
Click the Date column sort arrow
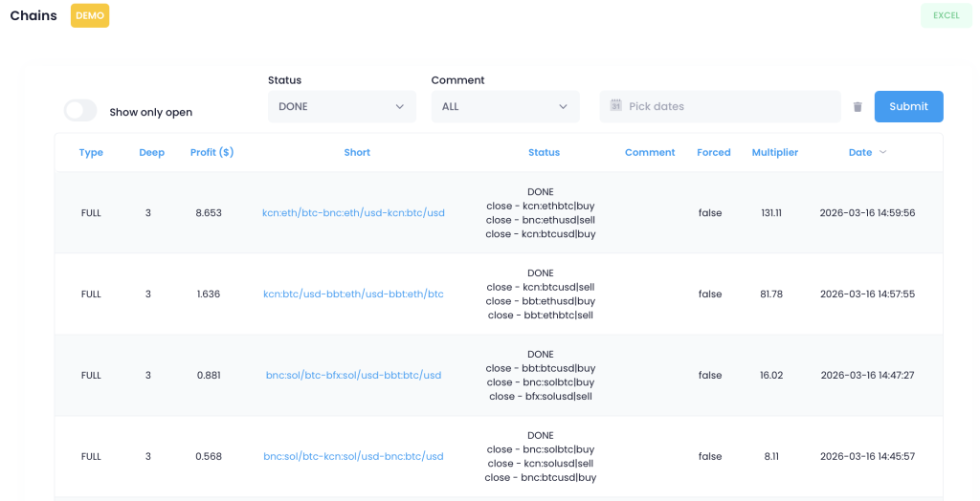(x=882, y=152)
